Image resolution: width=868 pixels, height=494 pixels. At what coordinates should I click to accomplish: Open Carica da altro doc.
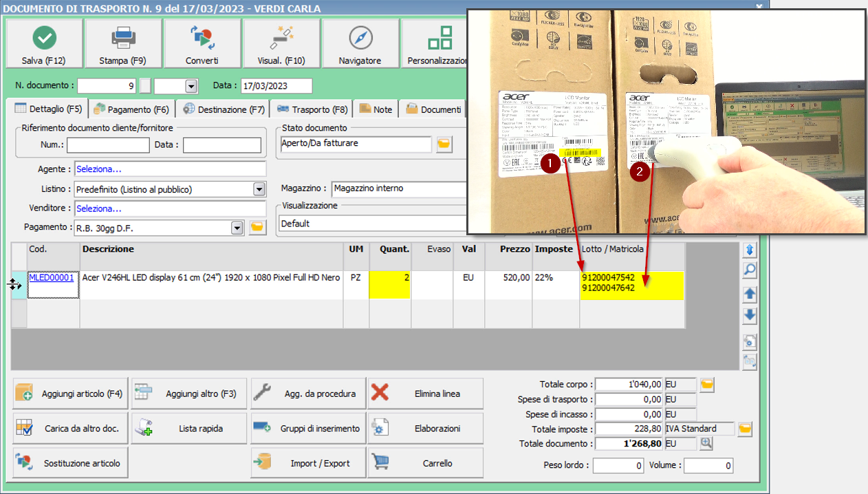(x=70, y=428)
